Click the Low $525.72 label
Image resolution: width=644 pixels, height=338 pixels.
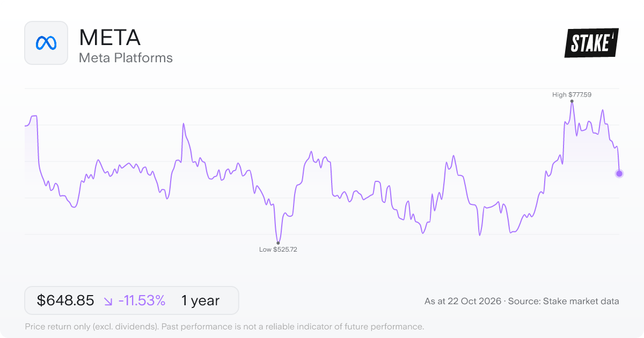[x=278, y=249]
